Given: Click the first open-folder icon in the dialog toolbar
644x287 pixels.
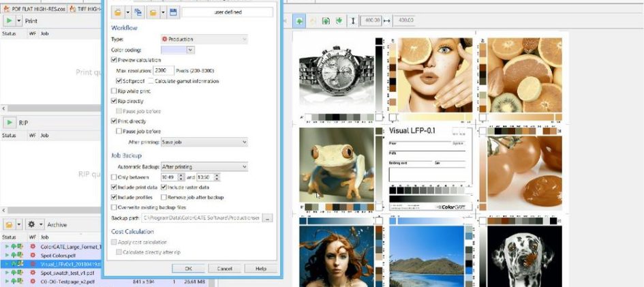Looking at the screenshot, I should pos(118,12).
